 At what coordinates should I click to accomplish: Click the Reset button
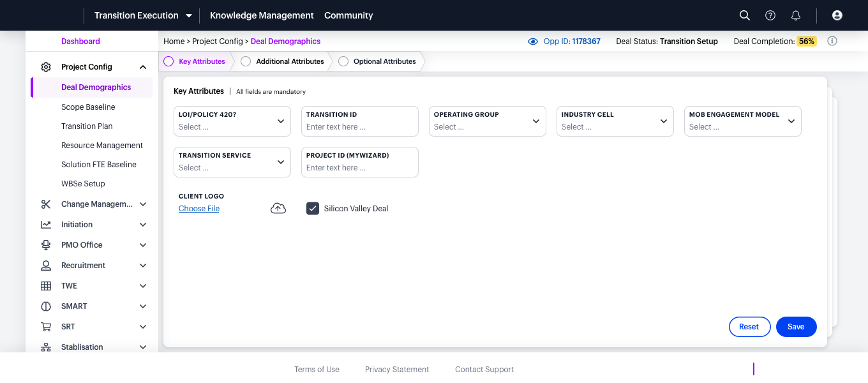pos(749,327)
